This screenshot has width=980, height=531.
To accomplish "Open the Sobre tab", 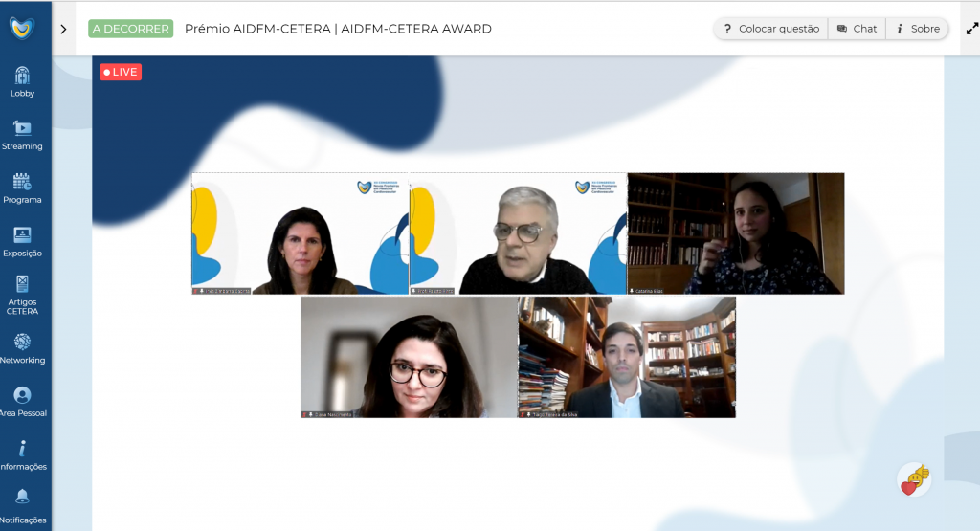I will click(918, 29).
